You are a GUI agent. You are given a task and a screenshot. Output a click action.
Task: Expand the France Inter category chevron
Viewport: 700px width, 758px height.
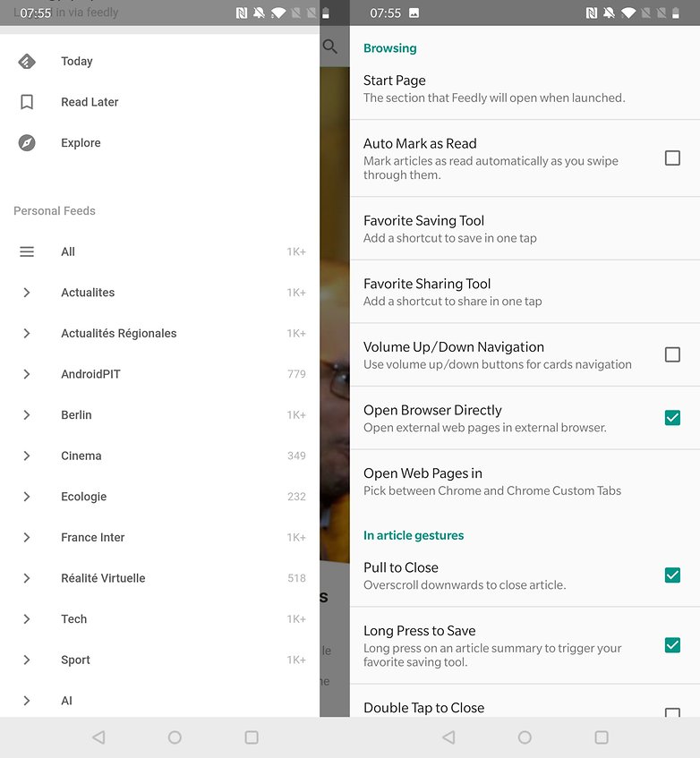(27, 538)
